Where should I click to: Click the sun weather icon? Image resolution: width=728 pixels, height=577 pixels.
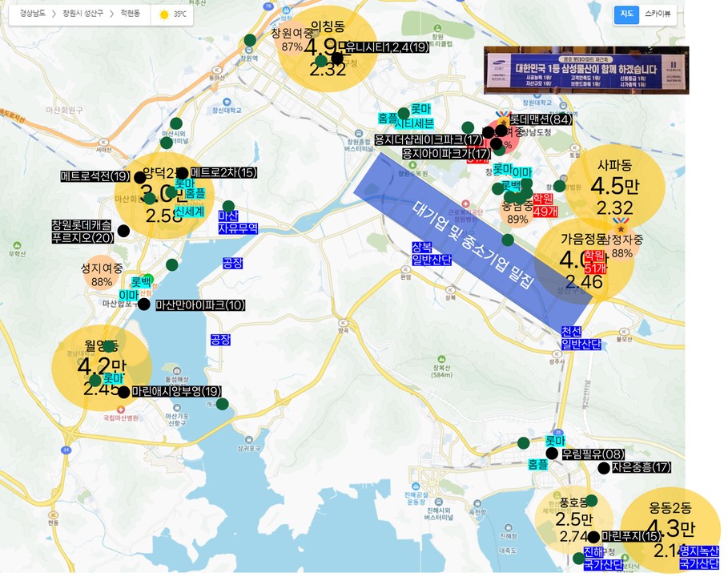164,14
